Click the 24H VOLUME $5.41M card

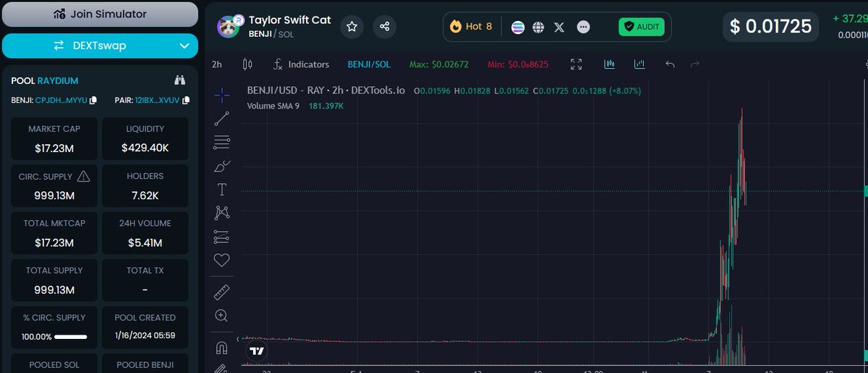[x=145, y=232]
